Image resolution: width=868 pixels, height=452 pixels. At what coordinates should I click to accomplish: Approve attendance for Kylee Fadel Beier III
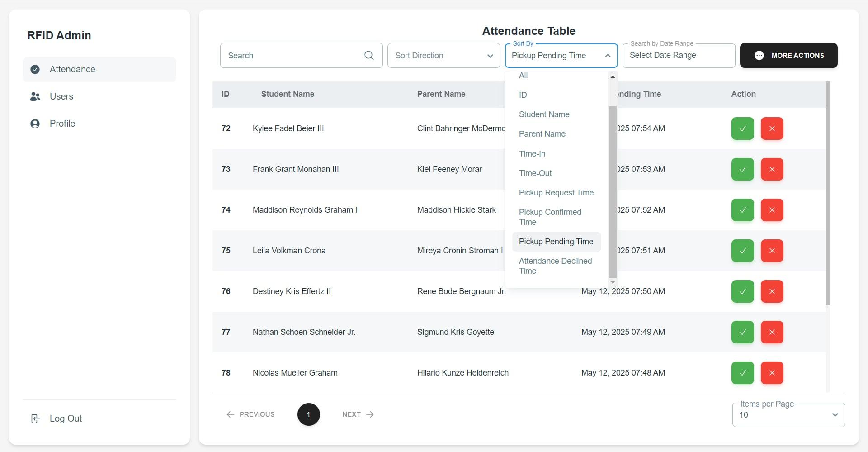coord(742,128)
